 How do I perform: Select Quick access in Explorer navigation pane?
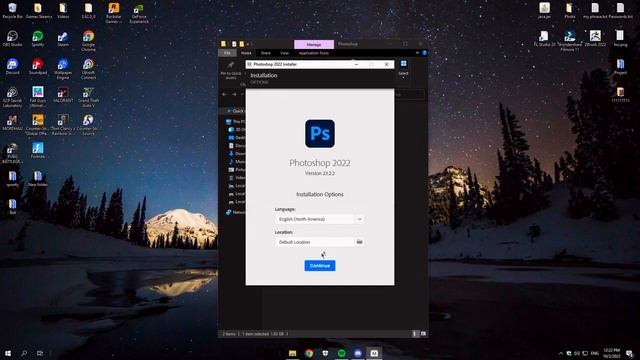pos(236,111)
